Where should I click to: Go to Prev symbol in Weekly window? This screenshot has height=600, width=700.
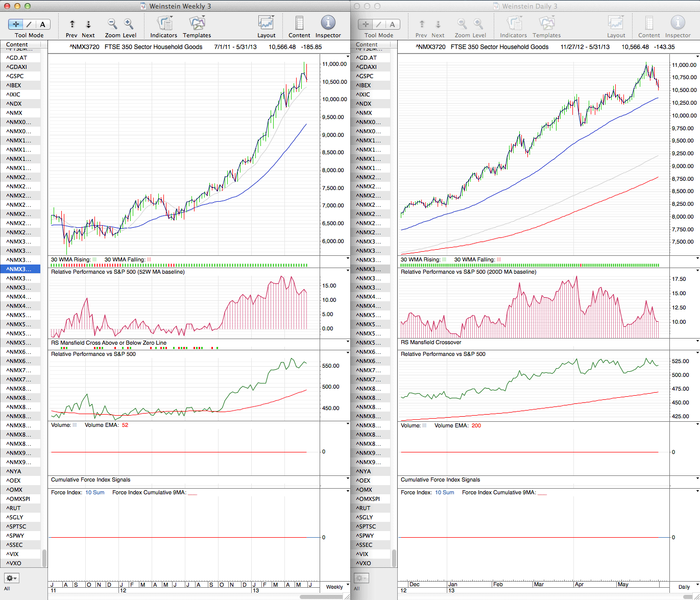72,24
